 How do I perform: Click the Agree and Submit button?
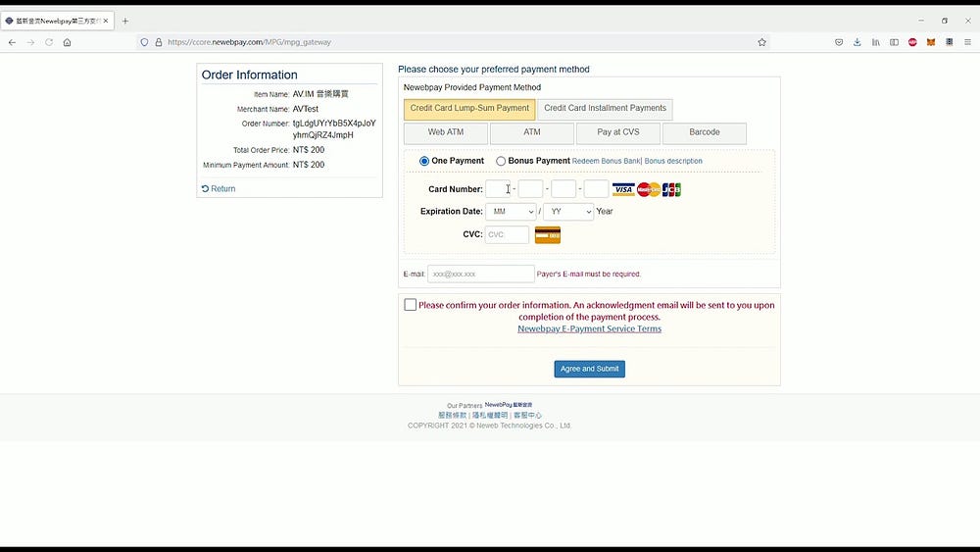(x=589, y=369)
